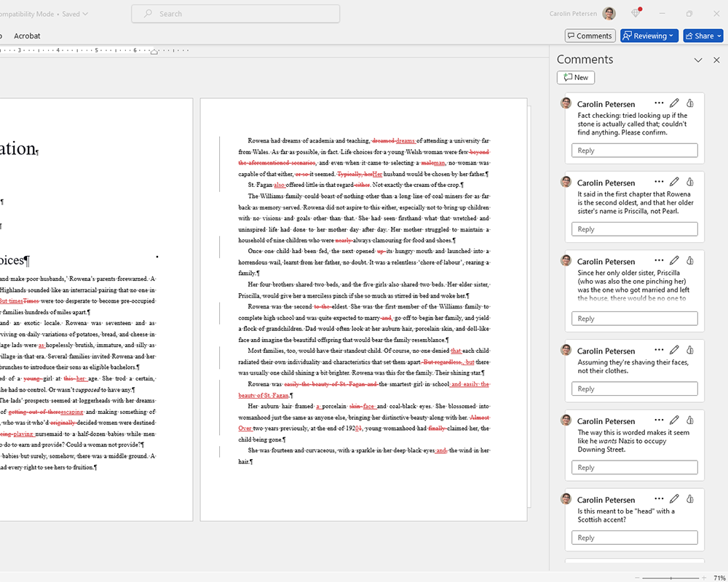The width and height of the screenshot is (728, 582).
Task: Click the 71% zoom level
Action: pyautogui.click(x=720, y=578)
